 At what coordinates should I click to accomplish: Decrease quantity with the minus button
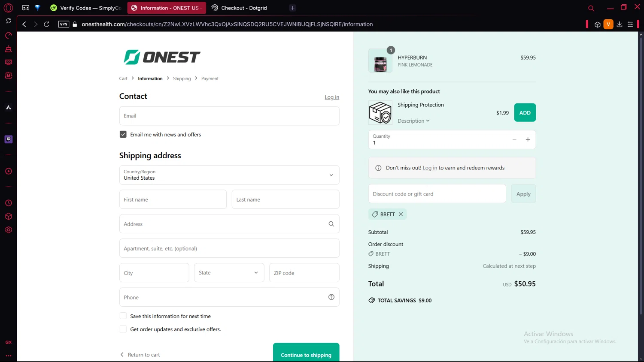point(514,139)
